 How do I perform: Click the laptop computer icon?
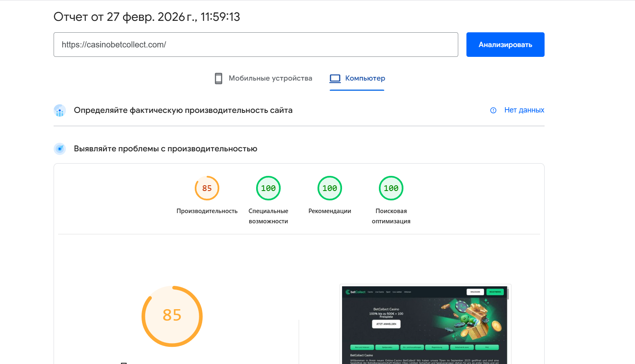335,78
